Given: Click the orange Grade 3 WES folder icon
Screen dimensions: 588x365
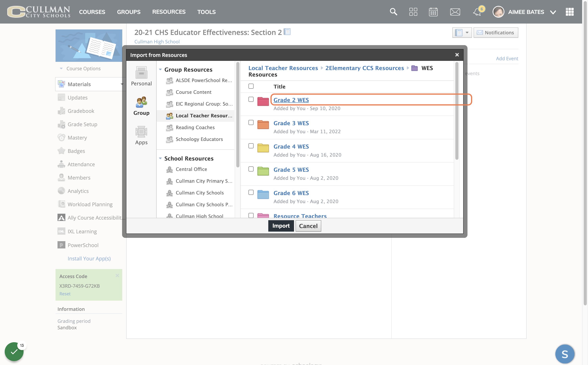Looking at the screenshot, I should (x=263, y=125).
